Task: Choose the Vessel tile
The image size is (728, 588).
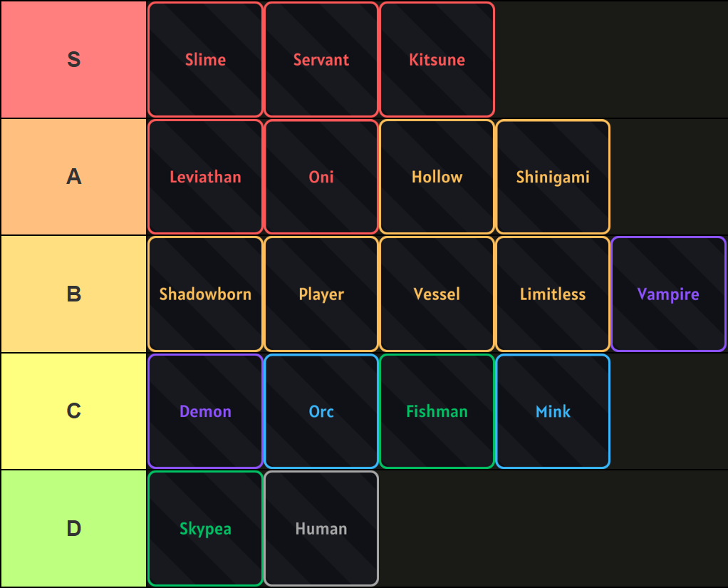Action: pos(437,294)
